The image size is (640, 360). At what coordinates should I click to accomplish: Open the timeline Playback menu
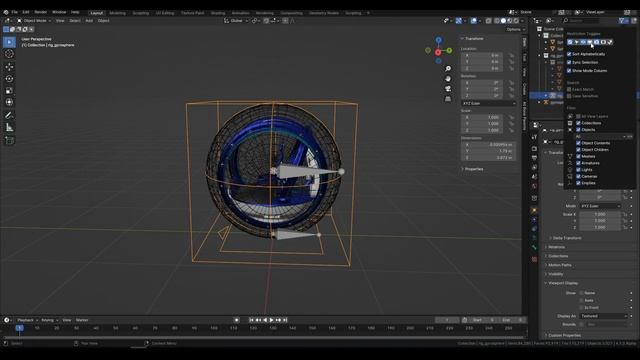[x=27, y=320]
